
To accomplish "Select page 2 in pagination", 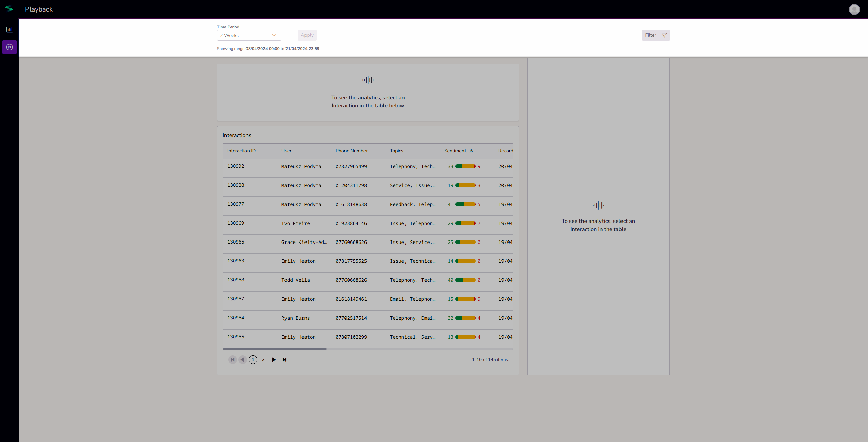I will [263, 360].
